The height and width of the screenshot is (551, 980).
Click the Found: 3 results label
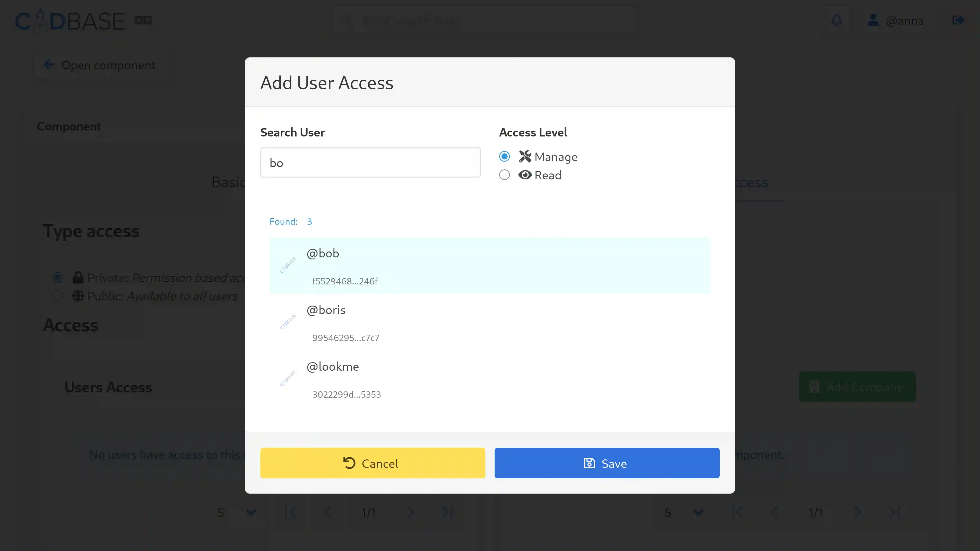291,221
